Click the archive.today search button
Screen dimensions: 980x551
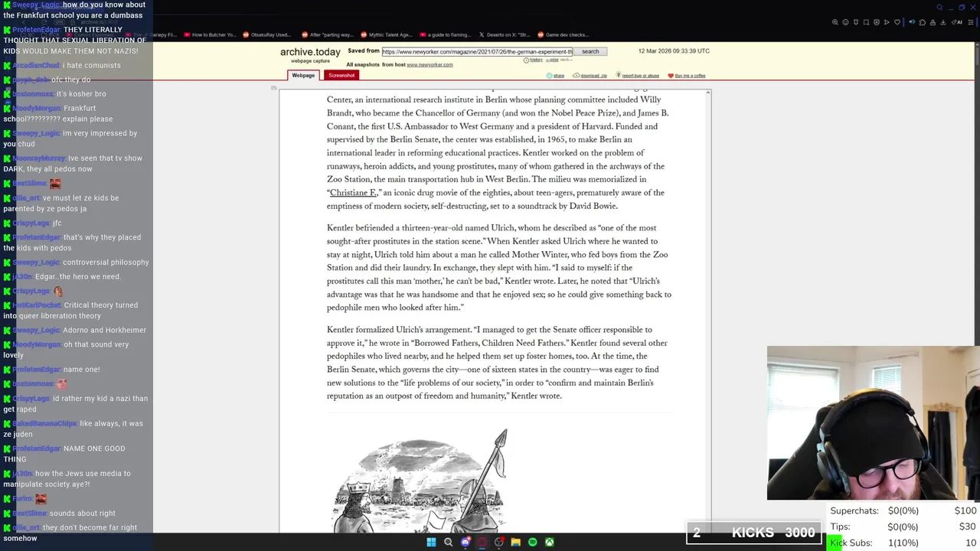click(590, 51)
